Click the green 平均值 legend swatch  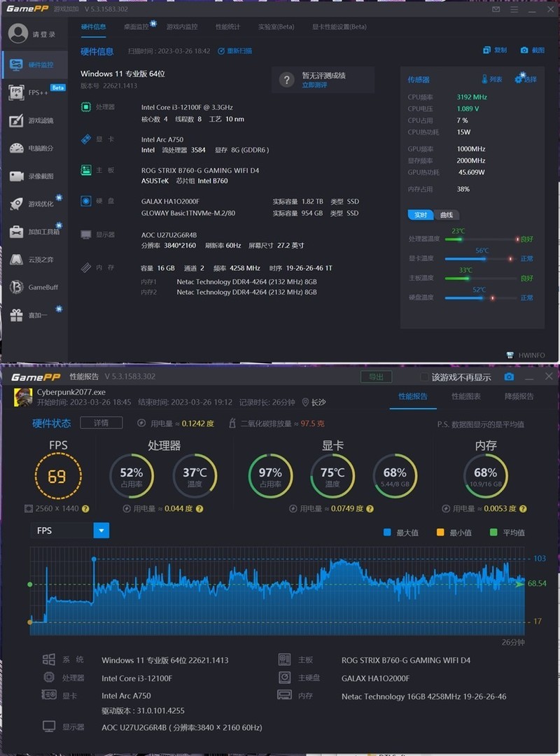coord(493,532)
